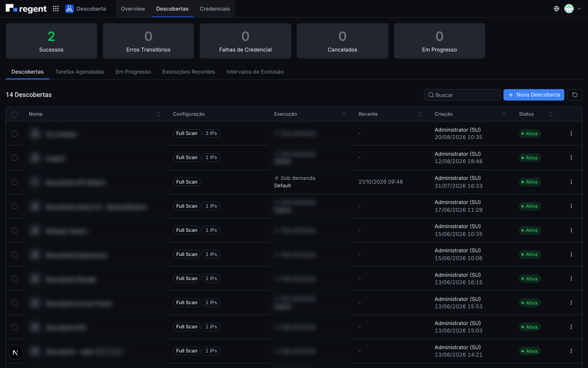This screenshot has height=368, width=588.
Task: Click the regent logo
Action: (x=26, y=9)
